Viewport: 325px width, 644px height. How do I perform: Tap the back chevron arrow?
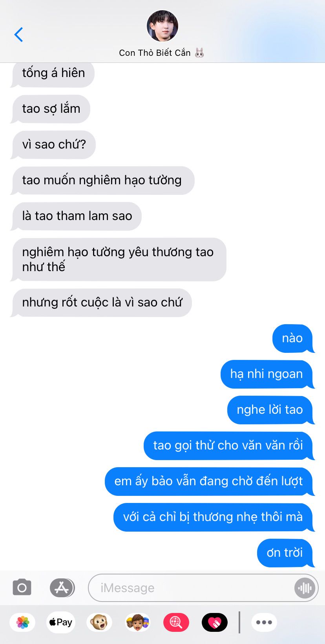tap(18, 35)
